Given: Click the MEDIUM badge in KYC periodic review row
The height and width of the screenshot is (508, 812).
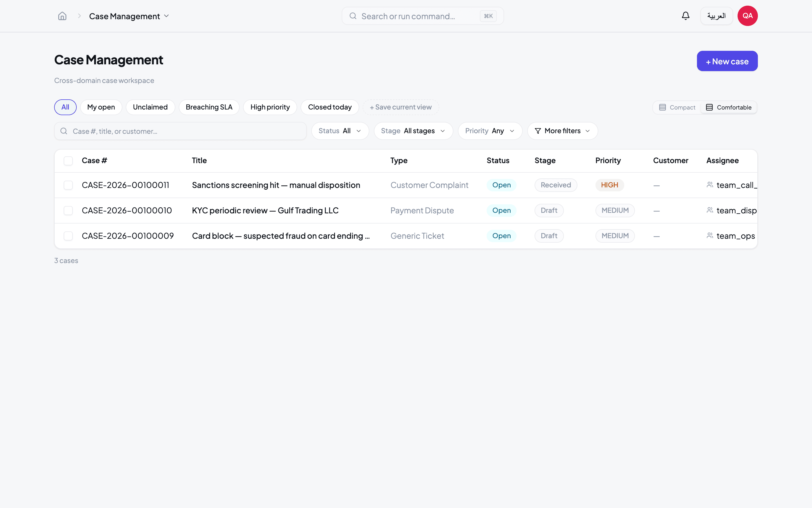Looking at the screenshot, I should [615, 211].
